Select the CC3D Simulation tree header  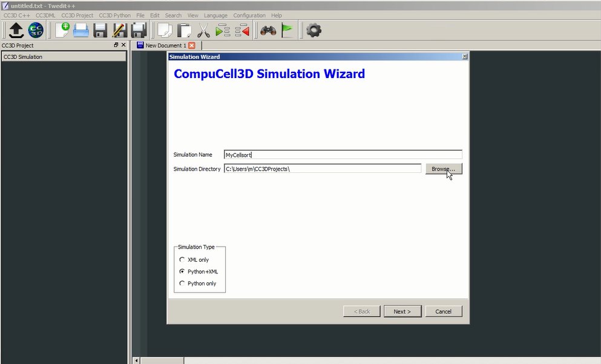(64, 57)
